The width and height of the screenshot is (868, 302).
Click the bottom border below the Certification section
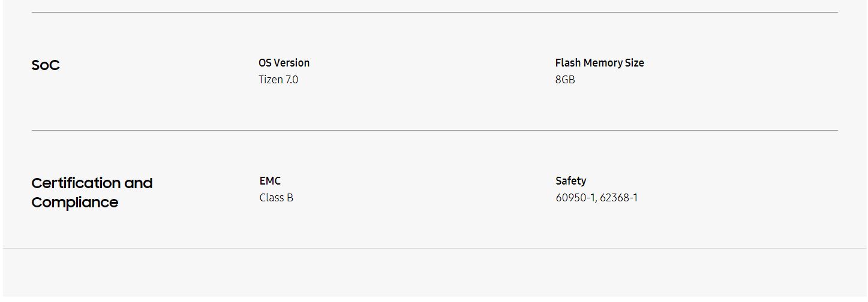coord(434,248)
